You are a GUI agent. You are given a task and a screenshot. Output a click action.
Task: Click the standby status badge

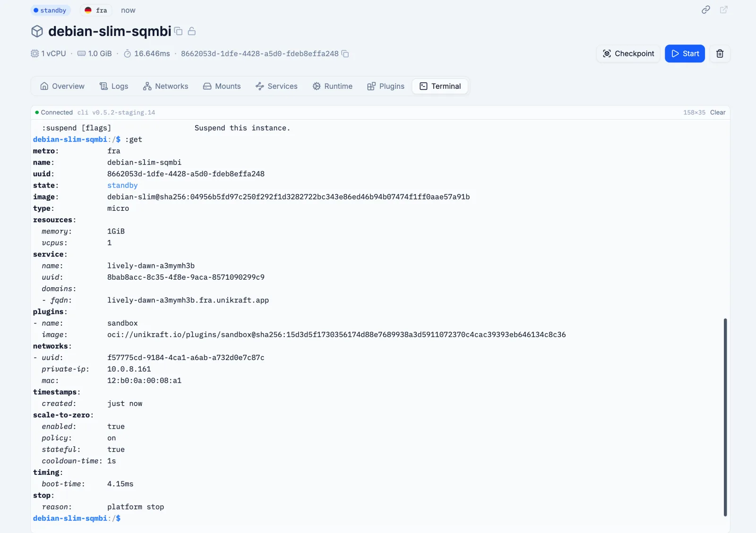[50, 10]
